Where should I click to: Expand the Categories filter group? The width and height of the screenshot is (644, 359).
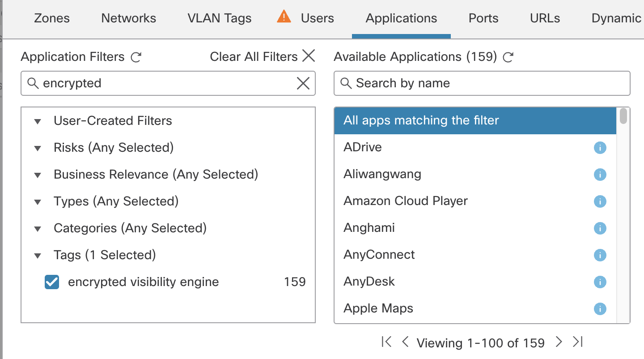pyautogui.click(x=38, y=229)
